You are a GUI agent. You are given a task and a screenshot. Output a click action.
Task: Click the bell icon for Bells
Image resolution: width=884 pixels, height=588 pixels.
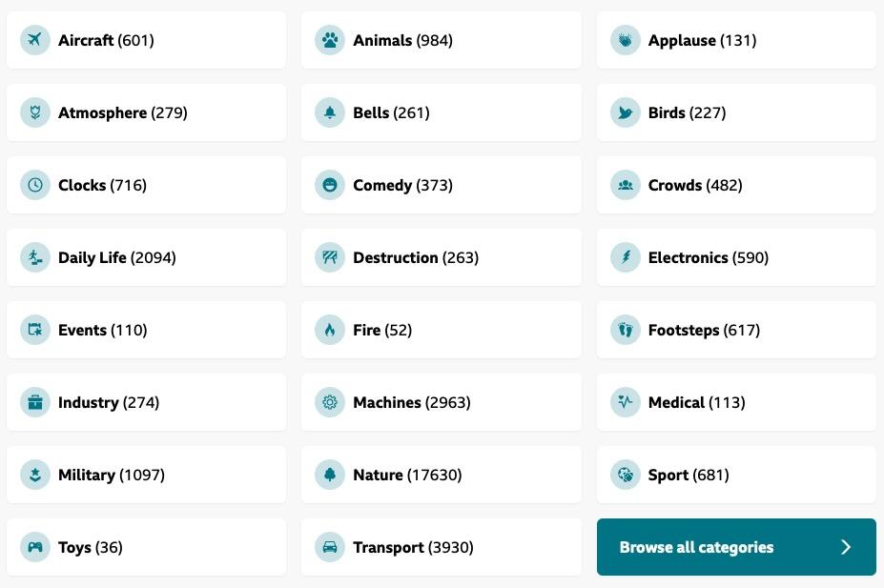coord(330,112)
